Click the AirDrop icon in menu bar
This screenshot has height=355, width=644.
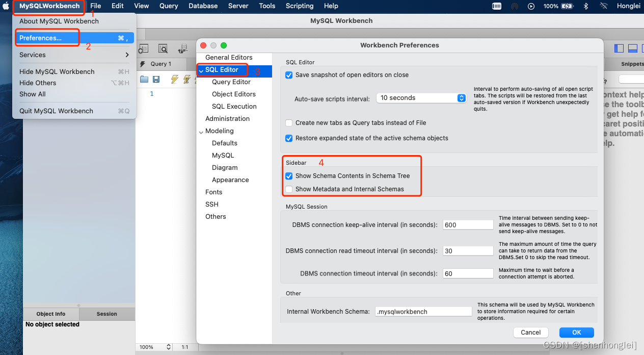pyautogui.click(x=515, y=6)
